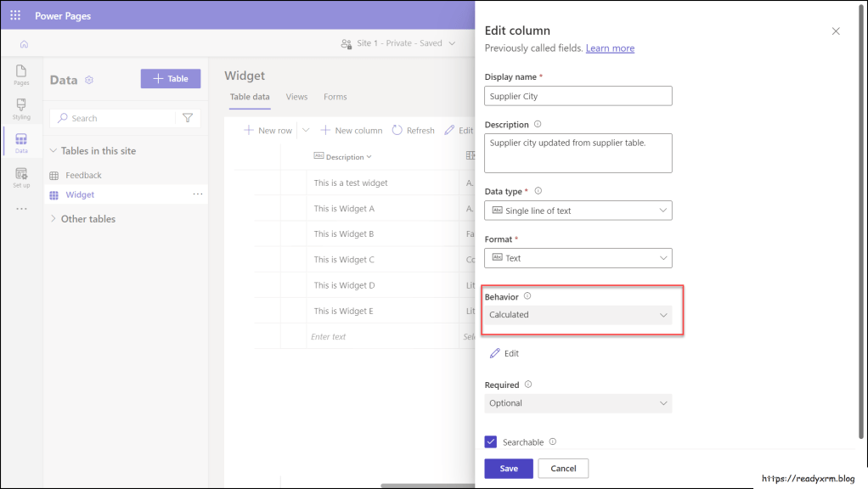
Task: Open the Set up workspace icon
Action: [x=21, y=177]
